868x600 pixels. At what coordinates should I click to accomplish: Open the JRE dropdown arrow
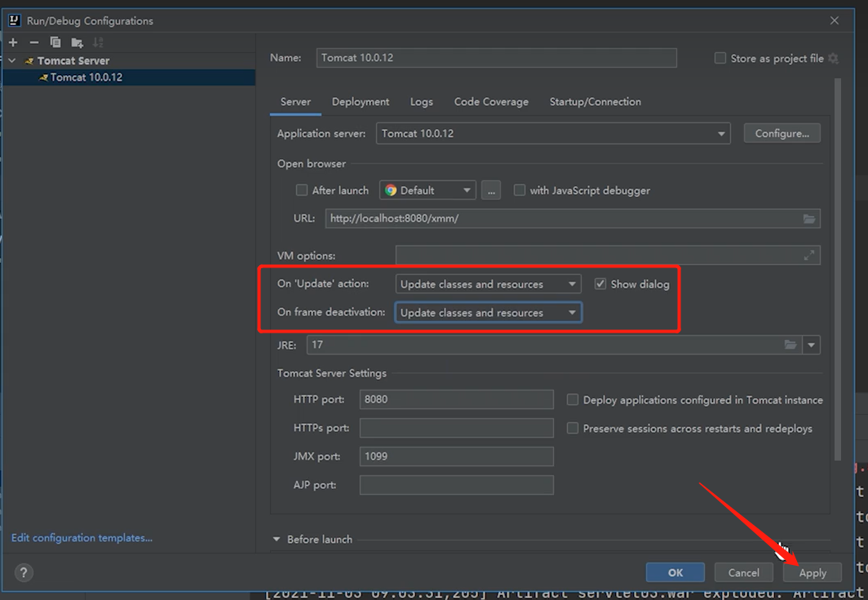pos(811,345)
